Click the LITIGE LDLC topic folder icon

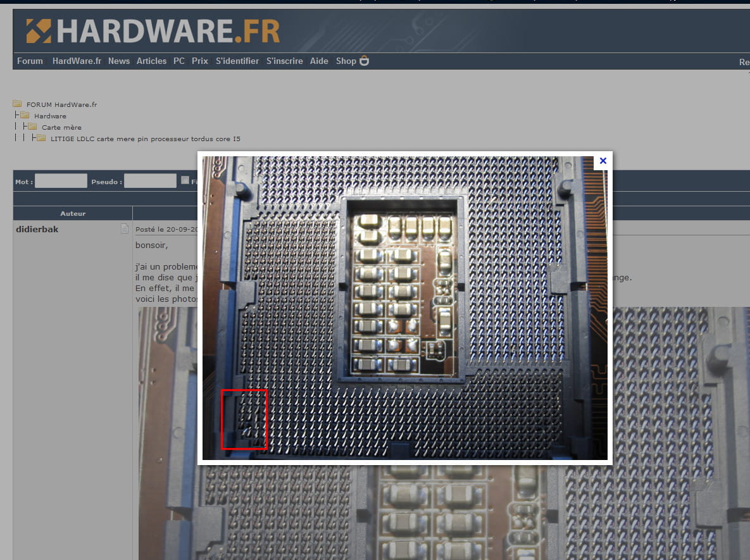41,139
